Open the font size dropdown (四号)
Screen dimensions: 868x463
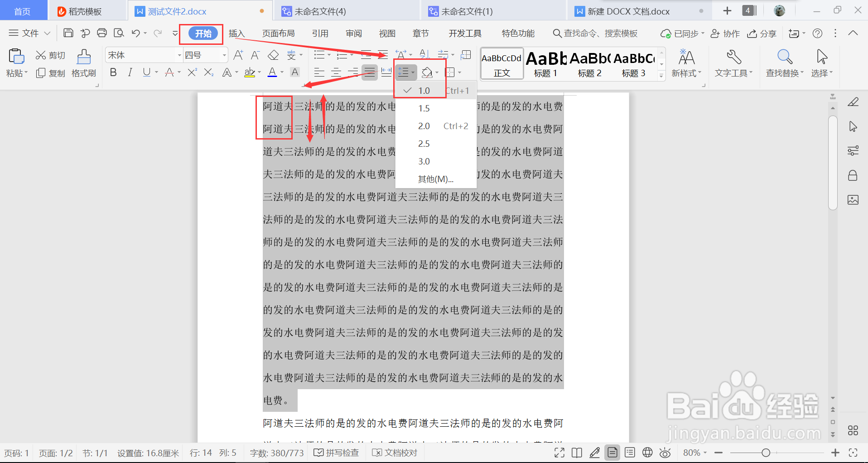point(224,55)
